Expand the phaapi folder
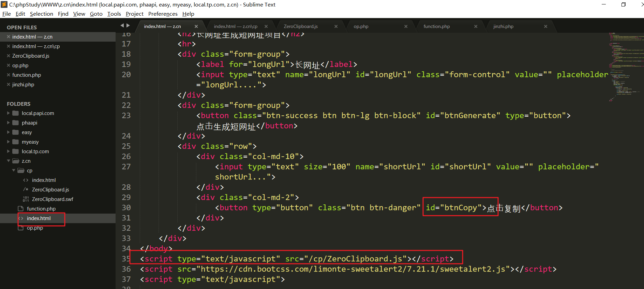The width and height of the screenshot is (644, 289). click(9, 122)
